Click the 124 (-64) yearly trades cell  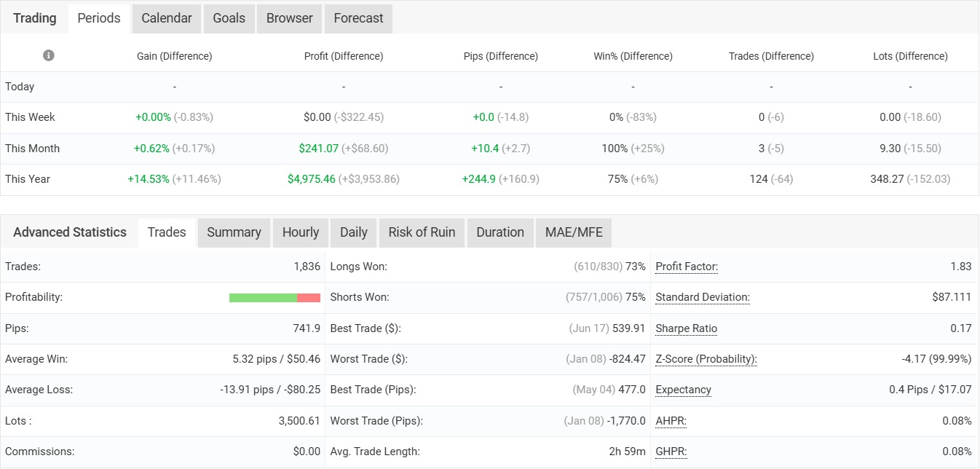pyautogui.click(x=771, y=179)
